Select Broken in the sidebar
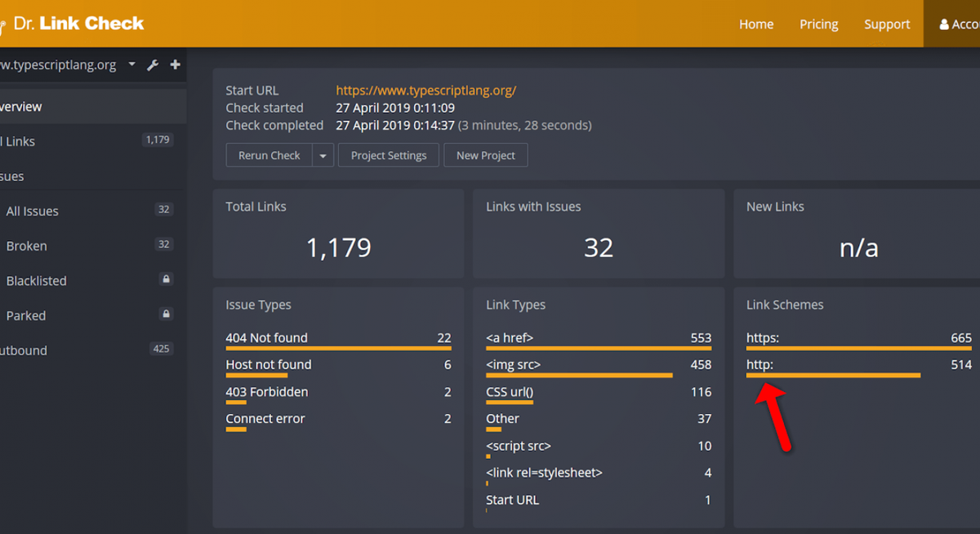The image size is (980, 534). pos(27,246)
